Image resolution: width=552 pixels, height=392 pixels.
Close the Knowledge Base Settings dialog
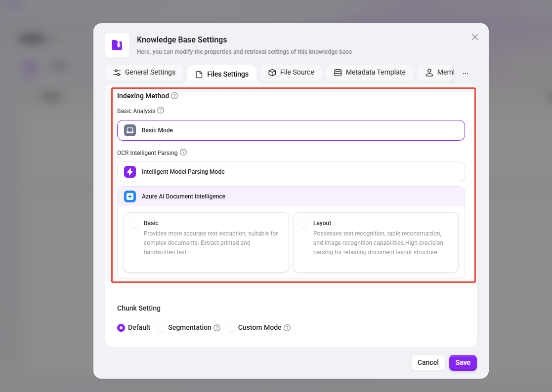pyautogui.click(x=474, y=37)
